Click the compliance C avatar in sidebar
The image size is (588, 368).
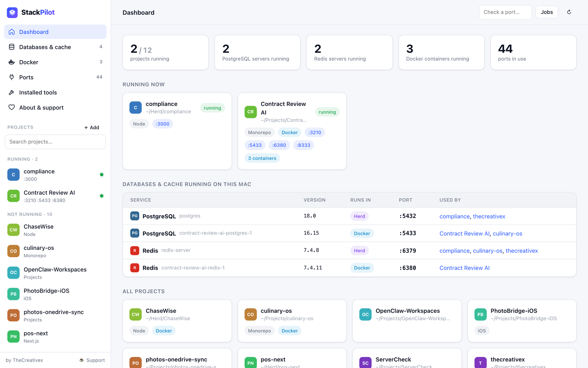(x=14, y=175)
